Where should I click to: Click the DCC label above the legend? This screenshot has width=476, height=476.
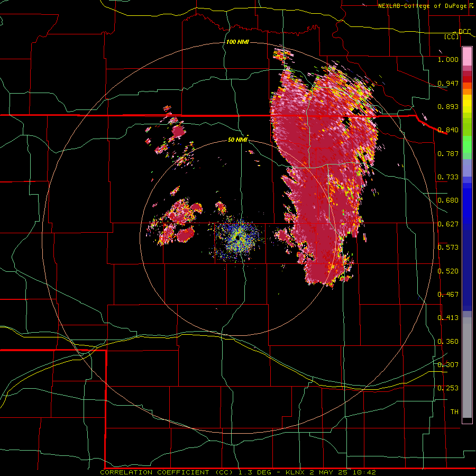464,32
